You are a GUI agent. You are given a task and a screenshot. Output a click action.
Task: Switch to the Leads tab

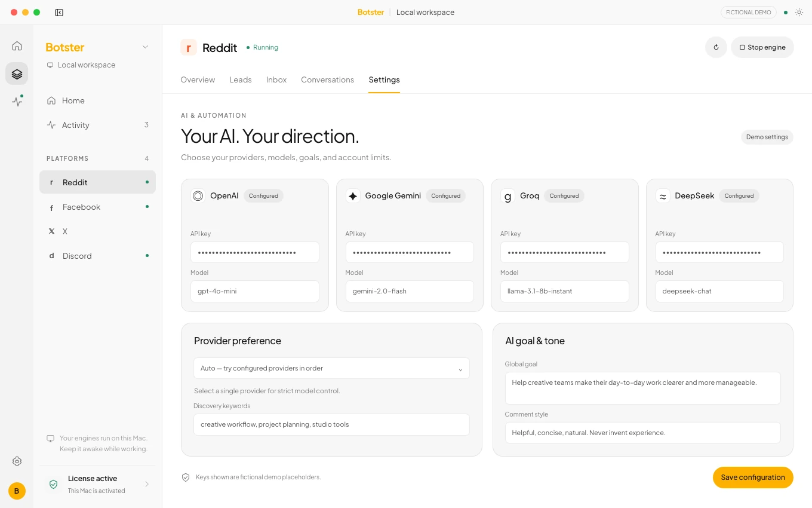click(x=241, y=80)
